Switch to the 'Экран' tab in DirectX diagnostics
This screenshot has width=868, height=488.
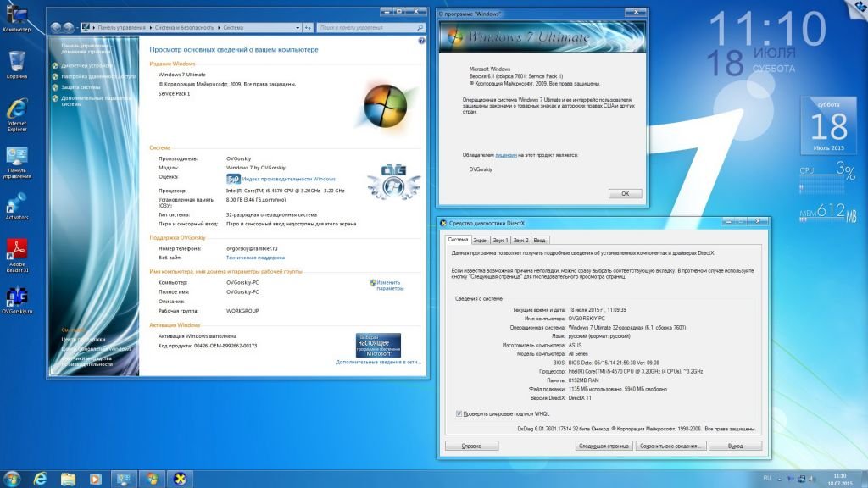(x=481, y=241)
